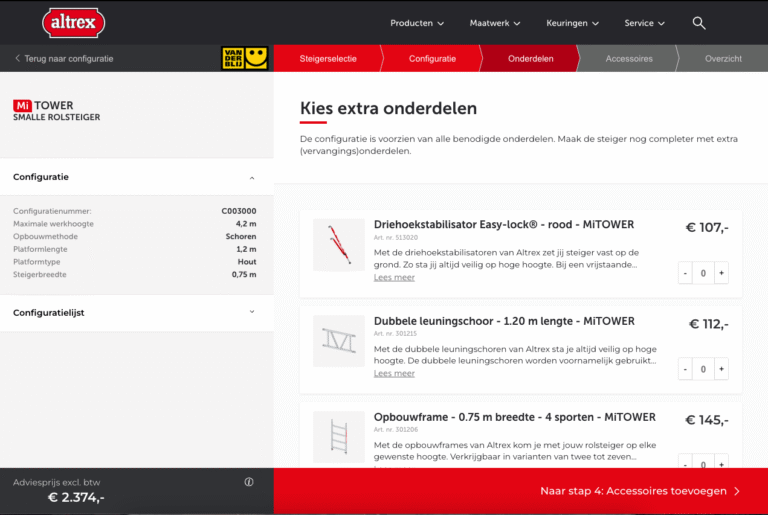The image size is (768, 515).
Task: Open the Producten dropdown menu
Action: (417, 23)
